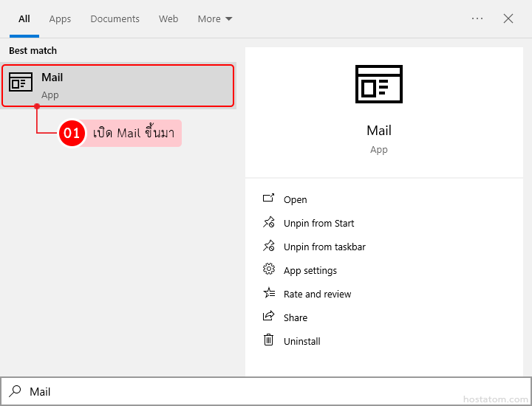This screenshot has height=406, width=532.
Task: Click the gear icon for App settings
Action: (x=268, y=270)
